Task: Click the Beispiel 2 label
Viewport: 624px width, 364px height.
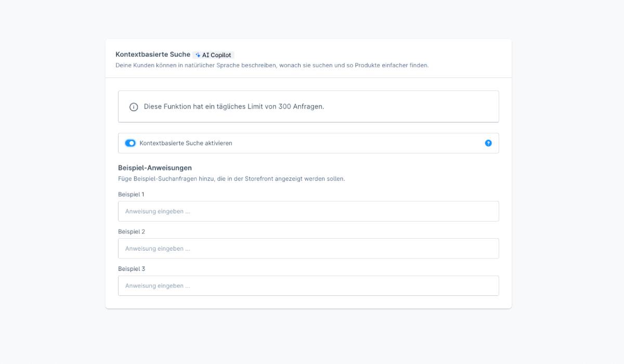Action: pos(132,231)
